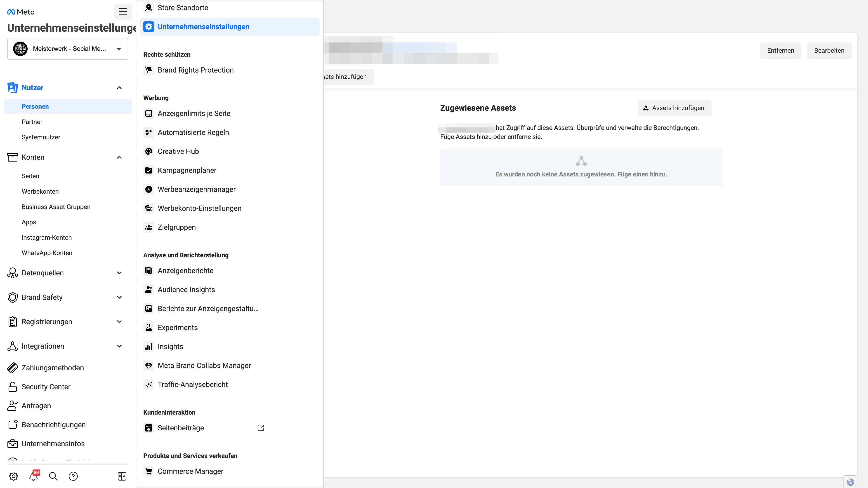Screen dimensions: 868x488
Task: Select the Werbeanzeigenmanager rocket icon
Action: [x=149, y=189]
